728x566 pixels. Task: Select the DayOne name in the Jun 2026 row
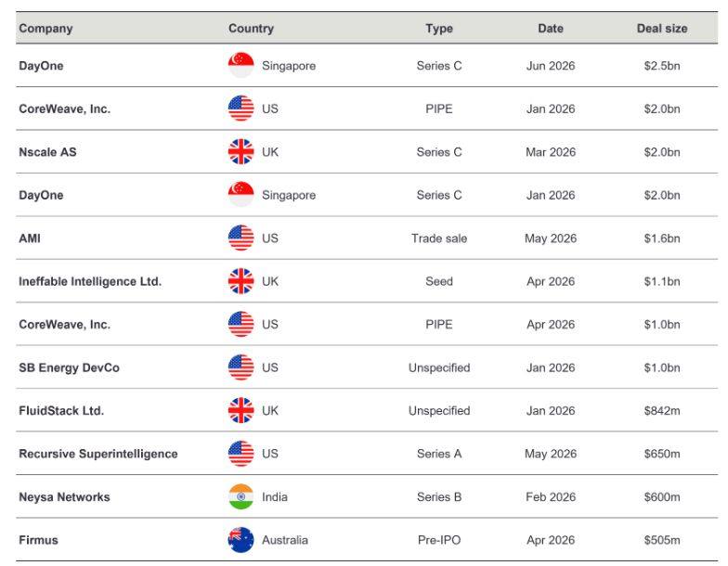tap(41, 65)
